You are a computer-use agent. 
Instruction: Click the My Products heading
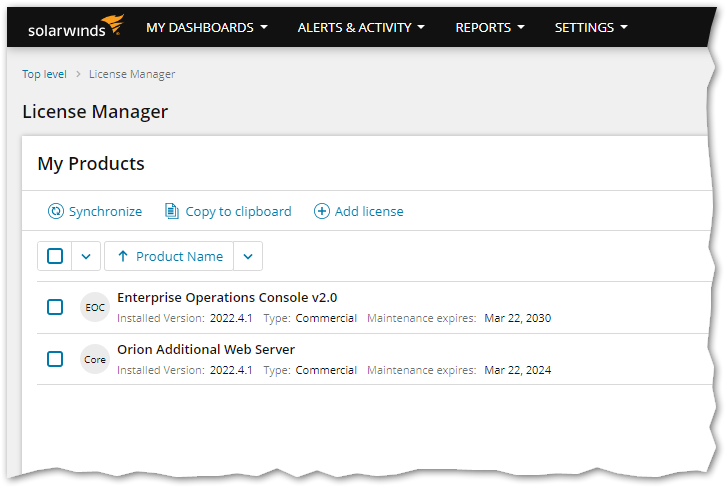coord(91,164)
